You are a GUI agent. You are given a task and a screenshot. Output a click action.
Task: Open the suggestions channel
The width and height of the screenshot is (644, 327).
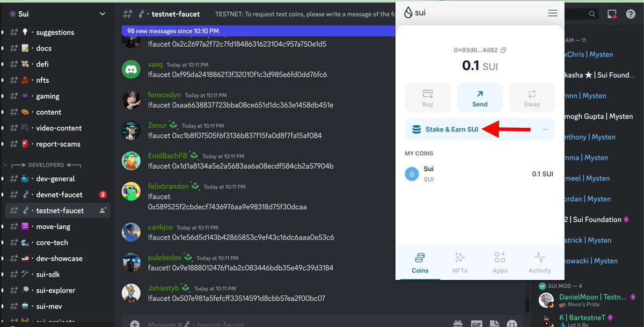56,32
